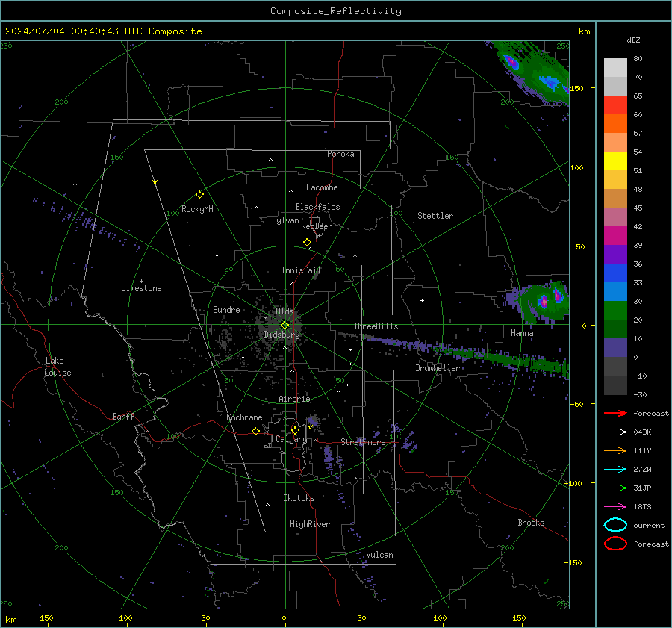Click the HighRiver label
672x628 pixels.
310,524
